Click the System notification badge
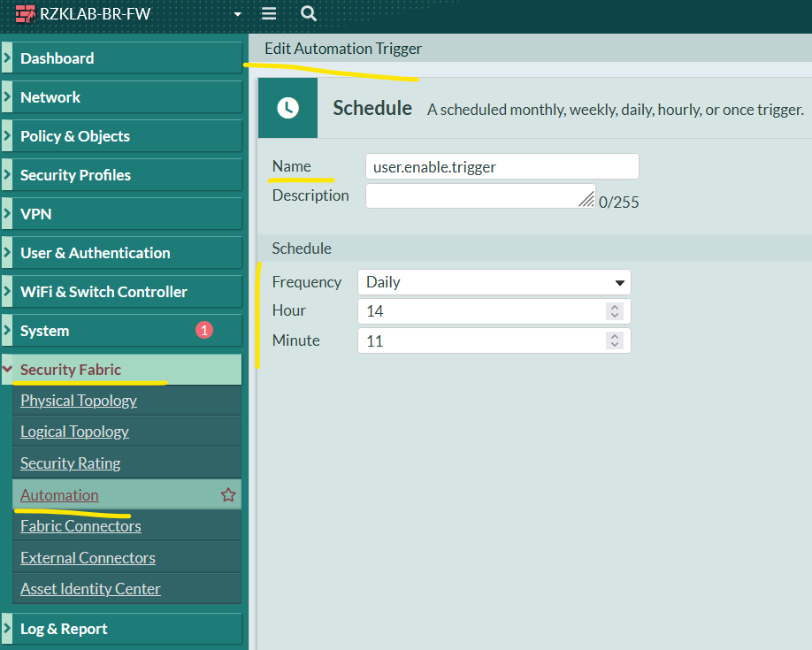812x650 pixels. coord(204,331)
